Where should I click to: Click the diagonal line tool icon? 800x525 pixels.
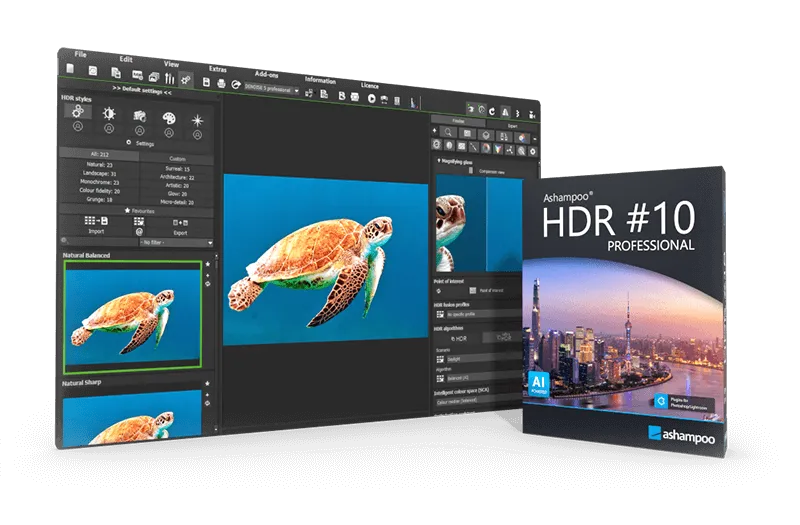click(x=473, y=147)
